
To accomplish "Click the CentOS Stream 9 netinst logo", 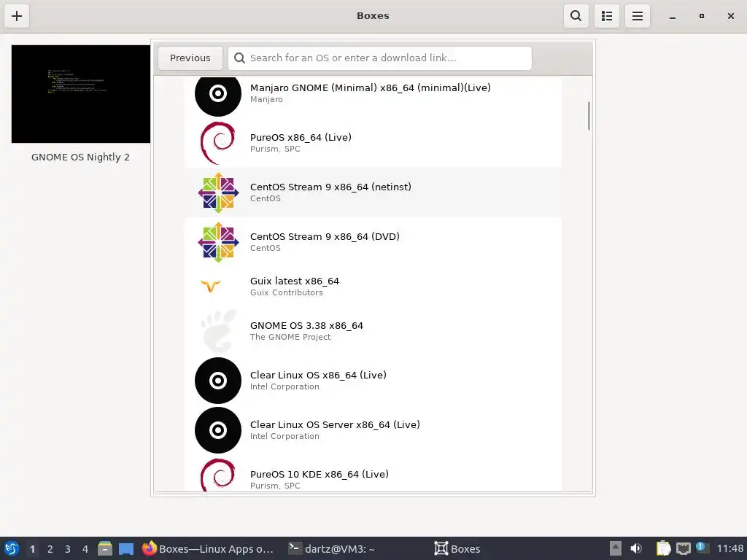I will click(x=218, y=192).
